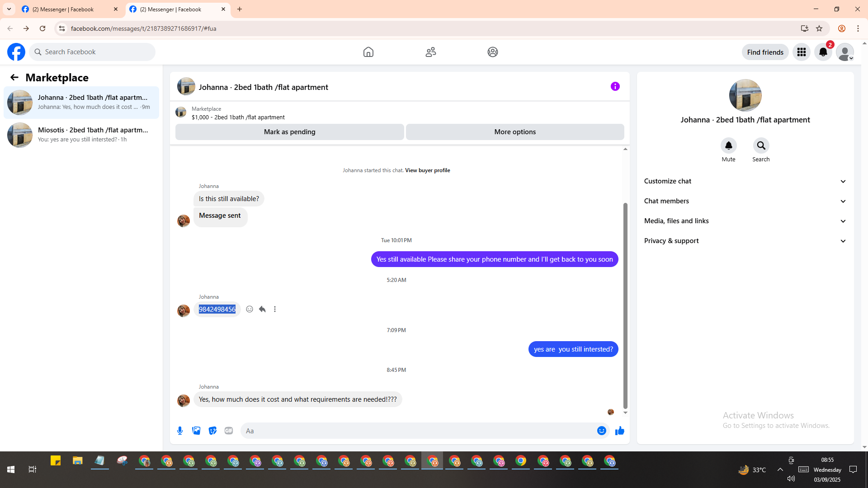
Task: Click the 'Is this still available?' message
Action: tap(229, 199)
